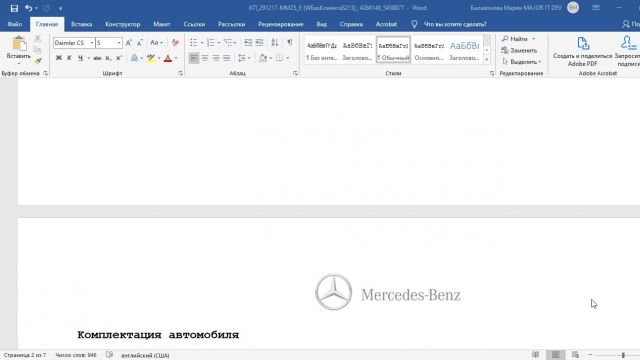Switch to the Рецензирование tab
The image size is (640, 360).
point(280,24)
